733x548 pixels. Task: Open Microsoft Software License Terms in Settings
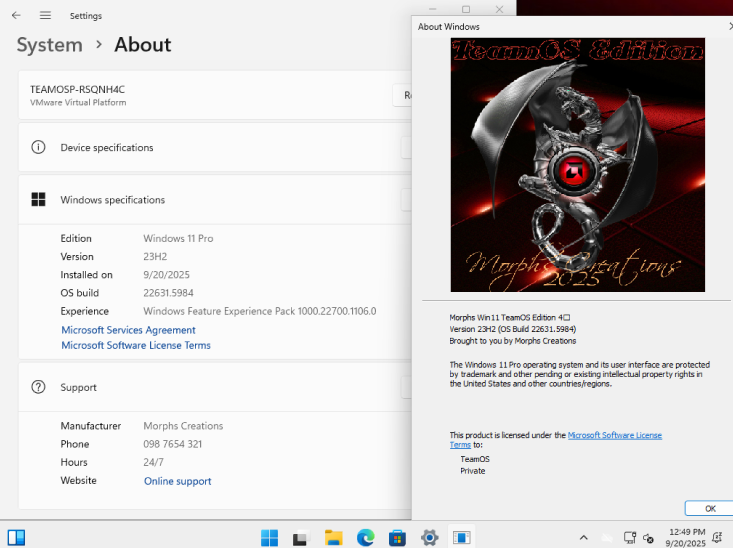tap(136, 345)
